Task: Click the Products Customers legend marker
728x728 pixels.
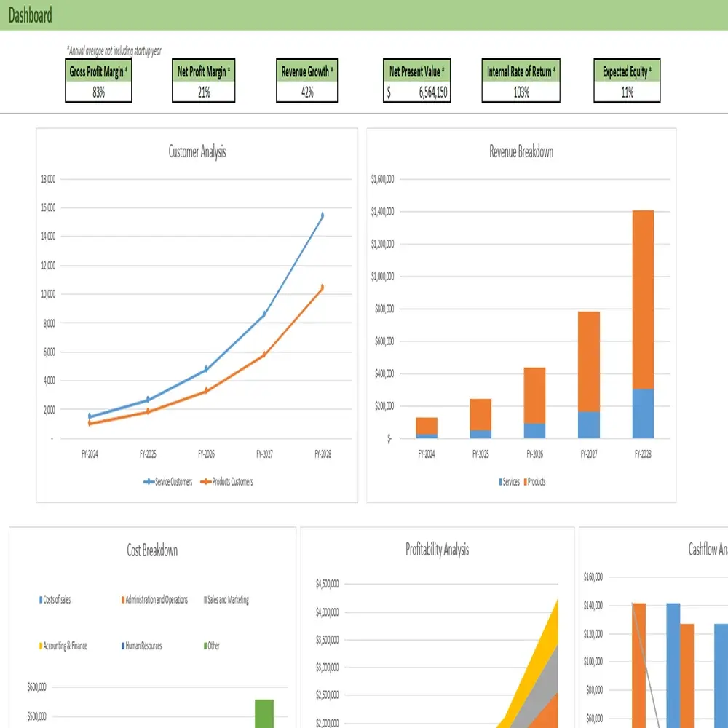Action: 206,482
